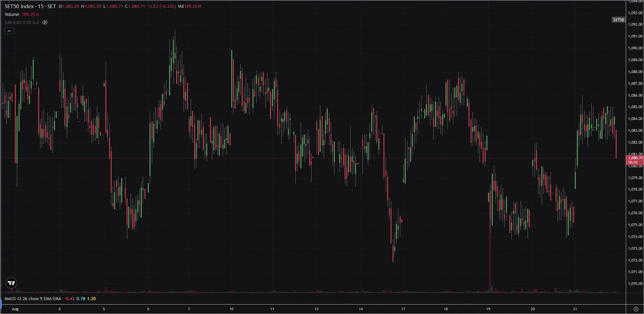Click date 19 on the time axis
The height and width of the screenshot is (314, 644).
[x=488, y=309]
